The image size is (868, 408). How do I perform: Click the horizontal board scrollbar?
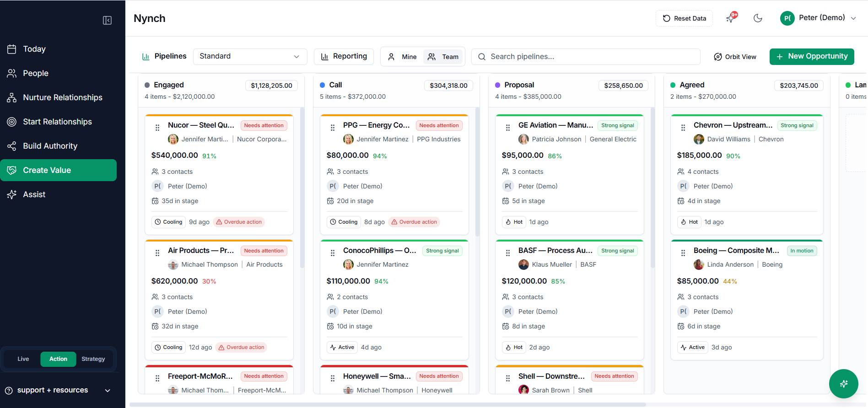[x=388, y=404]
